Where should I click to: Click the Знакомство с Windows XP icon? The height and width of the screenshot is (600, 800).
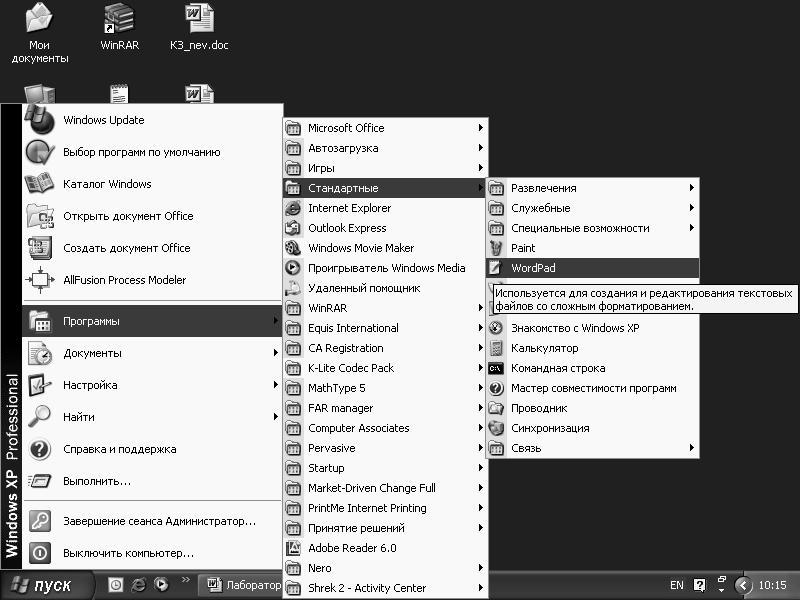(x=496, y=328)
